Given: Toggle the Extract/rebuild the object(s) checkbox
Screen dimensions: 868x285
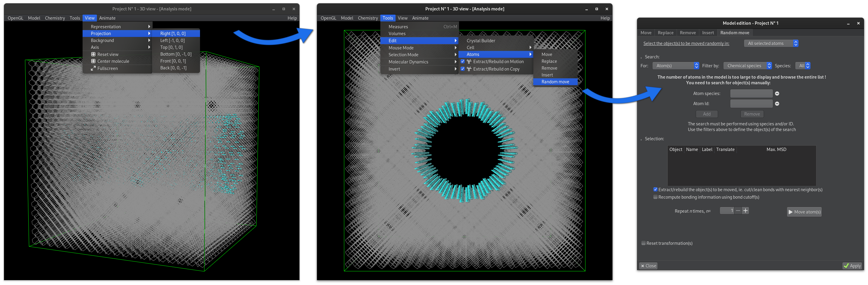Looking at the screenshot, I should click(x=655, y=189).
